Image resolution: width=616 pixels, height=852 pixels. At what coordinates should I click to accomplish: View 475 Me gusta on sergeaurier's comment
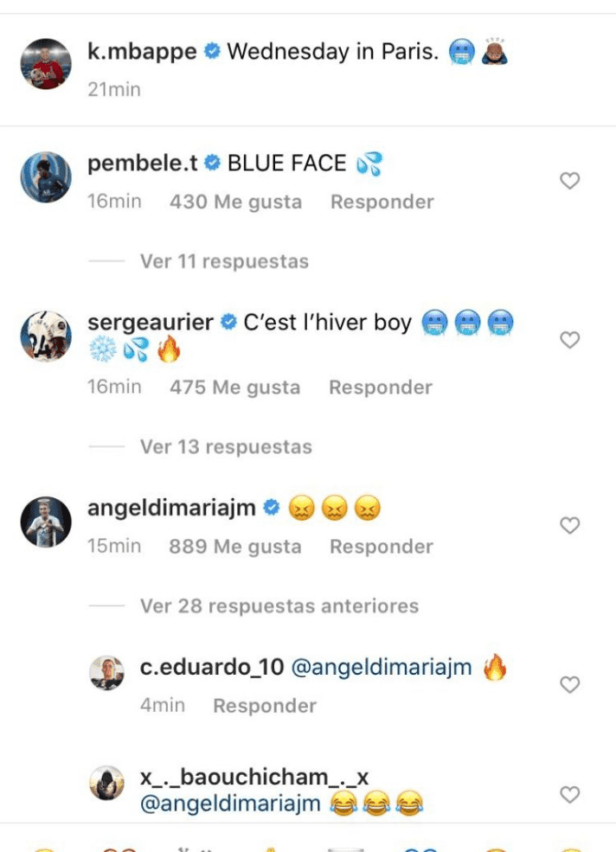[x=234, y=388]
